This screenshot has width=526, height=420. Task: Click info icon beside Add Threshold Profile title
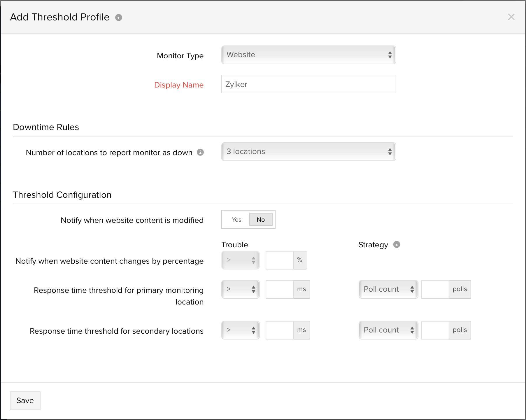click(119, 17)
